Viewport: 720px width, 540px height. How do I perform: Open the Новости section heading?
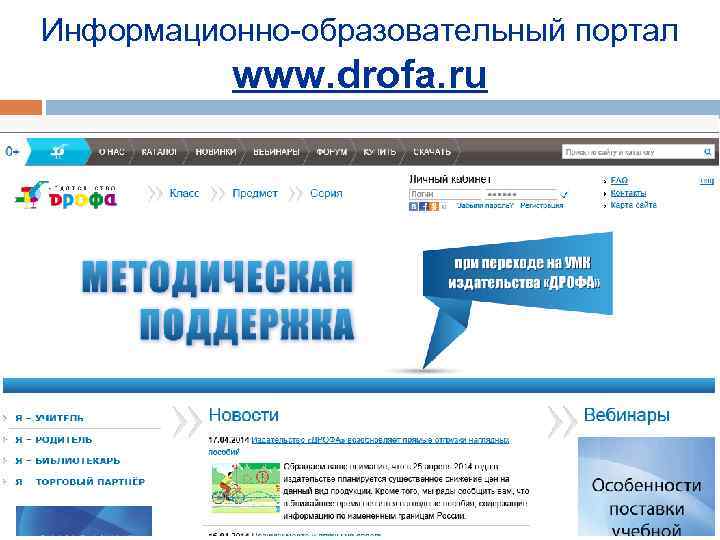tap(244, 415)
